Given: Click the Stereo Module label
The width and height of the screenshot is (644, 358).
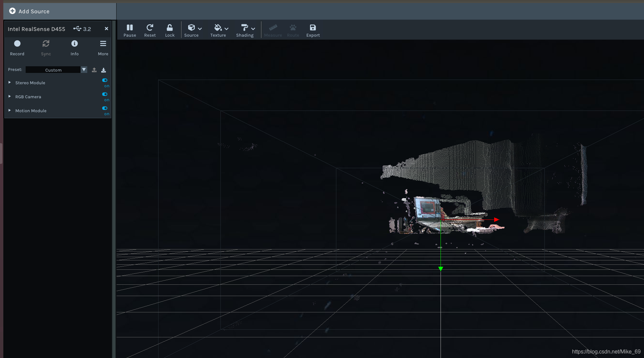Looking at the screenshot, I should coord(30,83).
